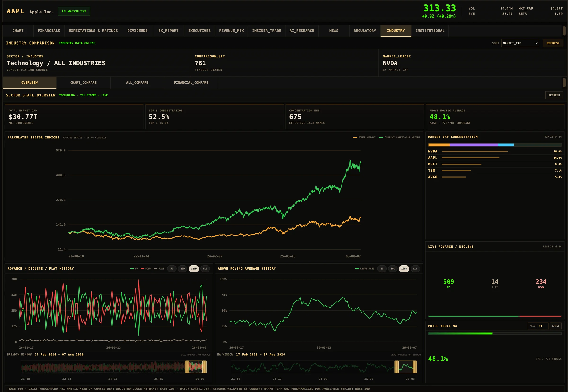This screenshot has width=568, height=392.
Task: Open the SORT MARKET_CAP dropdown
Action: [520, 43]
